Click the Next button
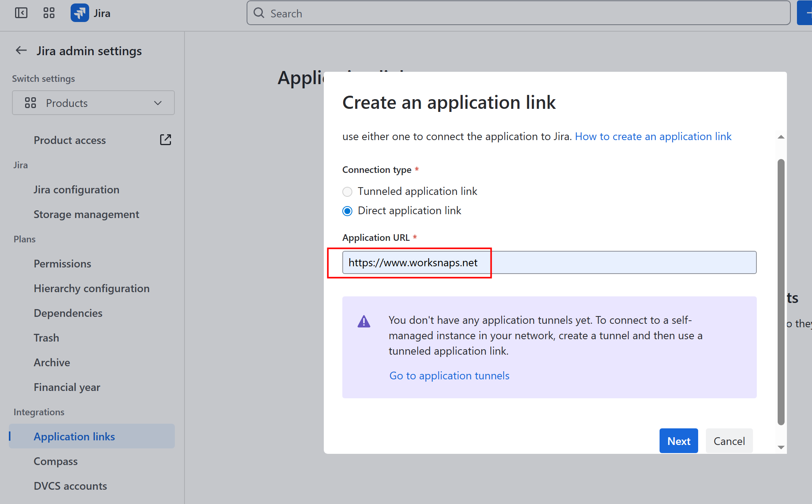Viewport: 812px width, 504px height. click(678, 441)
